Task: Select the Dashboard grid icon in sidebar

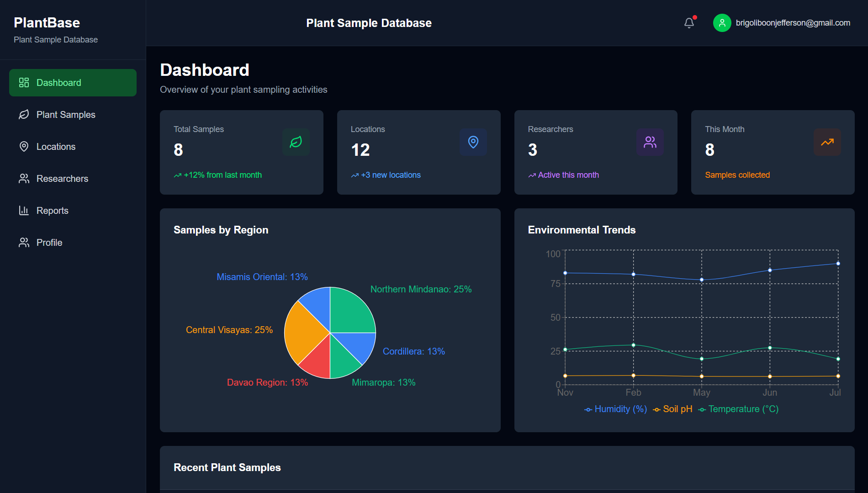Action: 24,82
